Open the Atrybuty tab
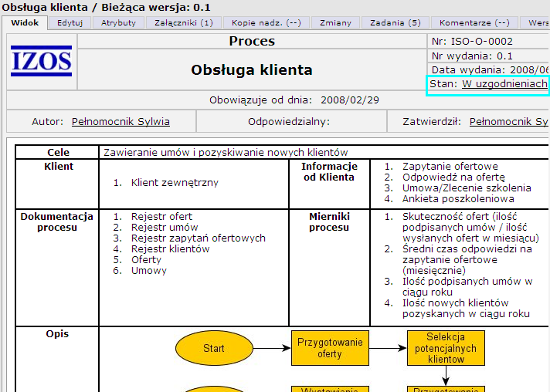Screen dimensions: 550x392 click(118, 23)
